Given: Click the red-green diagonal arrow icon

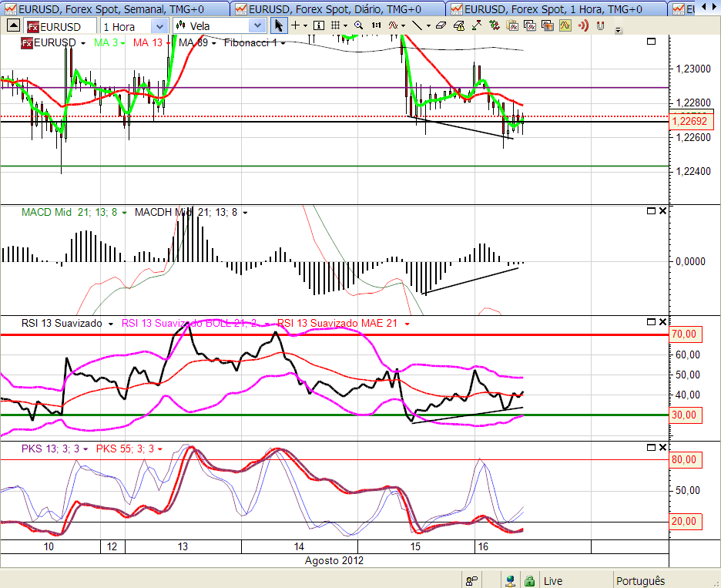Looking at the screenshot, I should coord(476,25).
